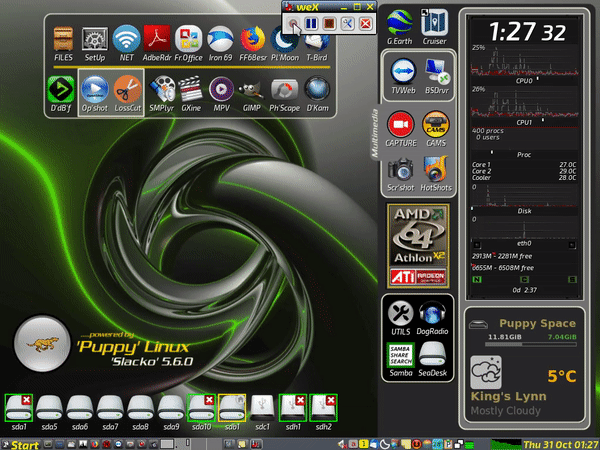Viewport: 600px width, 450px height.
Task: Launch the CAMS webcam icon
Action: [x=435, y=124]
